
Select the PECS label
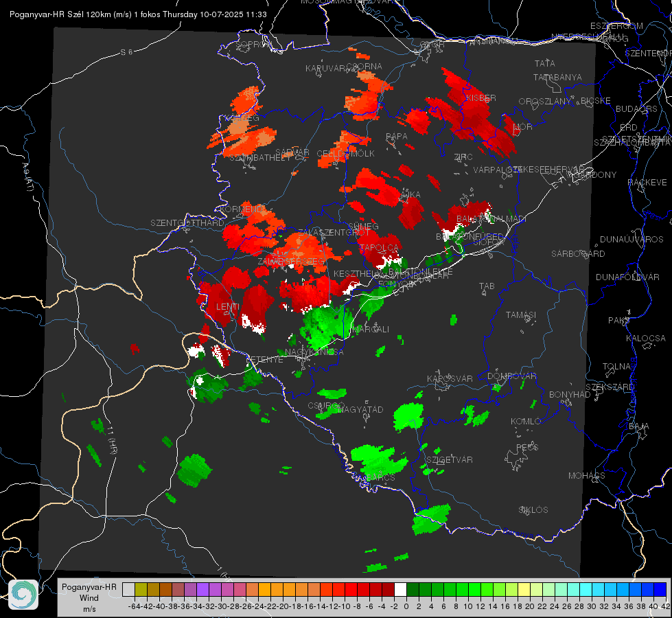tap(527, 448)
